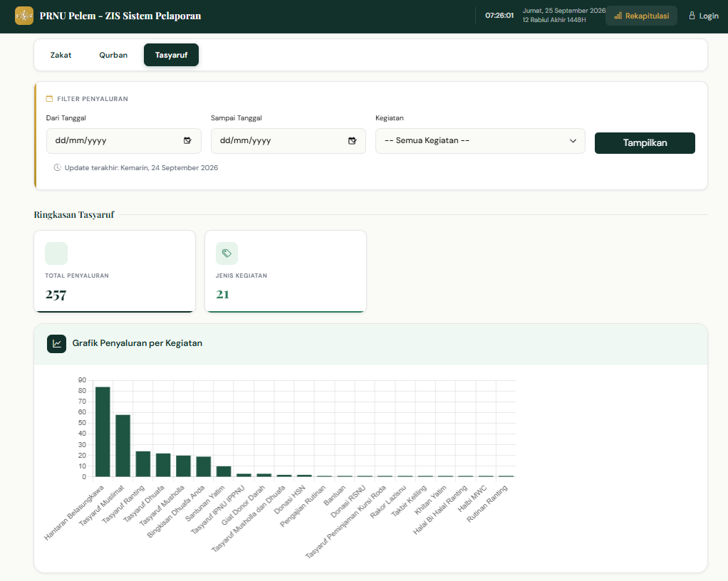Click the Donasi HSN axis label

point(290,499)
